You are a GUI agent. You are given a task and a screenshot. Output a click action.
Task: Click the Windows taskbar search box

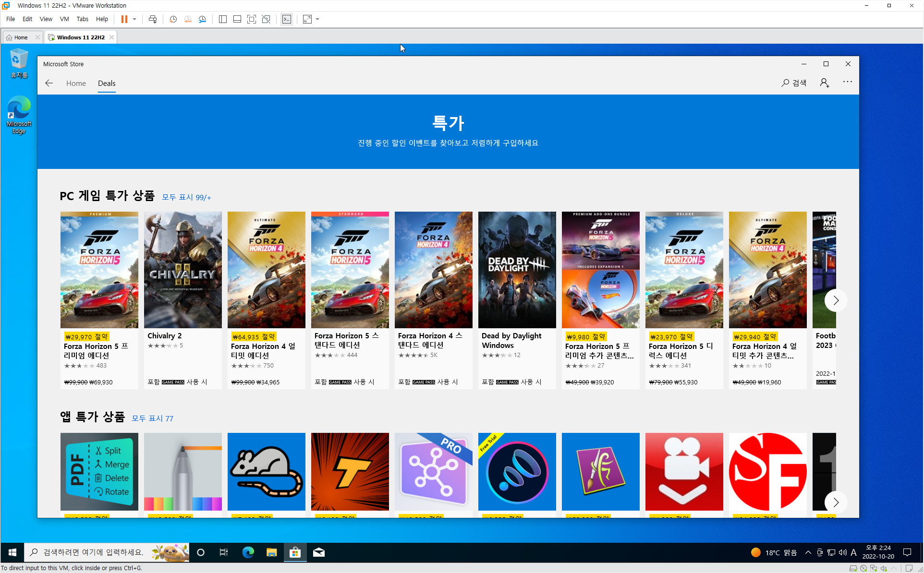(x=94, y=552)
